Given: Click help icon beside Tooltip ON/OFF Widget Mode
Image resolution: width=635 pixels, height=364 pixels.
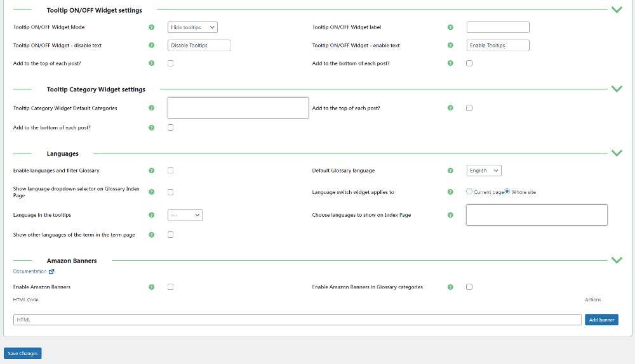Looking at the screenshot, I should tap(151, 27).
